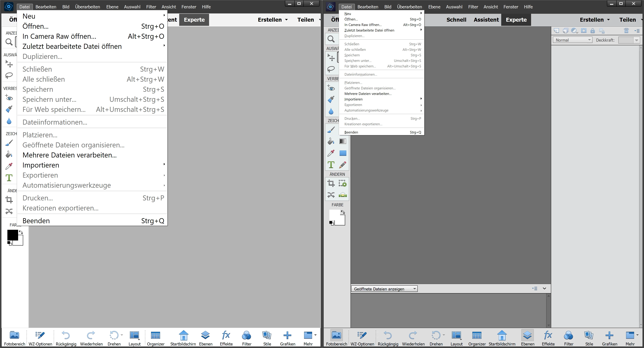Switch to the Assistent mode tab
644x348 pixels.
(x=486, y=20)
